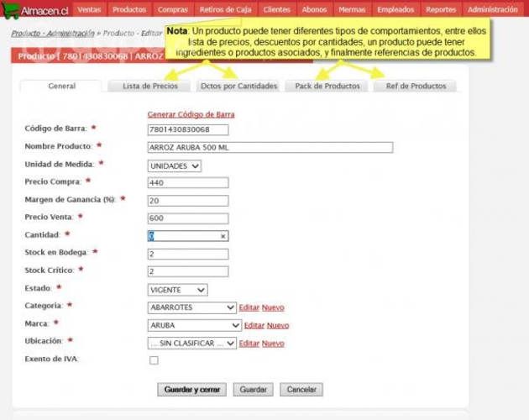Open the Mermas menu
Image resolution: width=529 pixels, height=420 pixels.
352,9
